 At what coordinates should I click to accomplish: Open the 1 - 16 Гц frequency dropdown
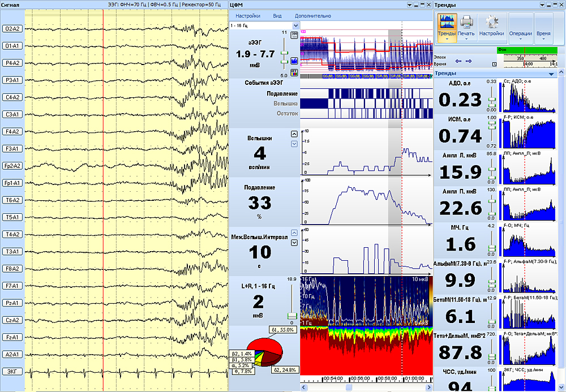(x=295, y=25)
